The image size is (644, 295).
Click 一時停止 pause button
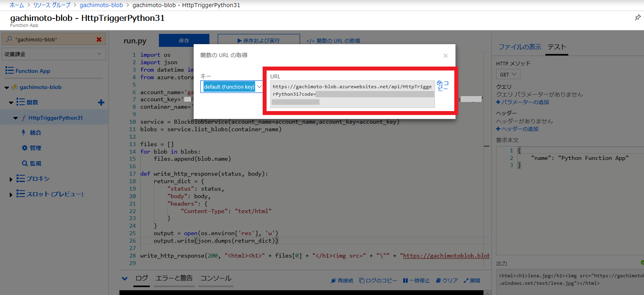pyautogui.click(x=416, y=280)
